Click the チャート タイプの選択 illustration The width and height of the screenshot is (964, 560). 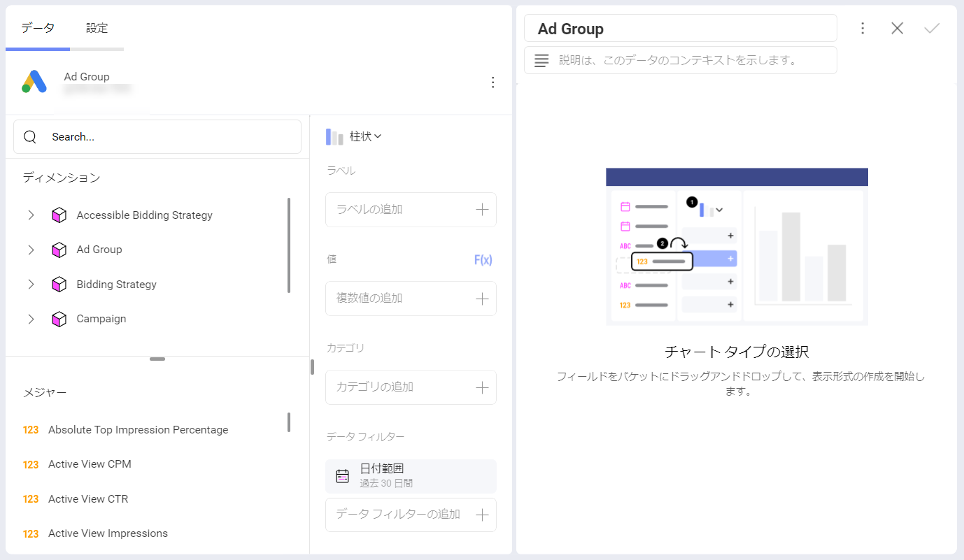(x=737, y=246)
